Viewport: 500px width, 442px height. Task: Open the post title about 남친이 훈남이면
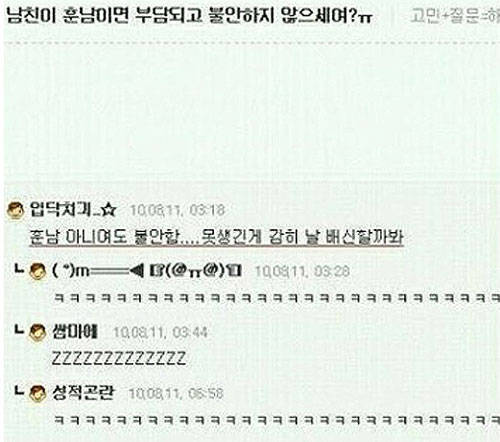pos(189,16)
